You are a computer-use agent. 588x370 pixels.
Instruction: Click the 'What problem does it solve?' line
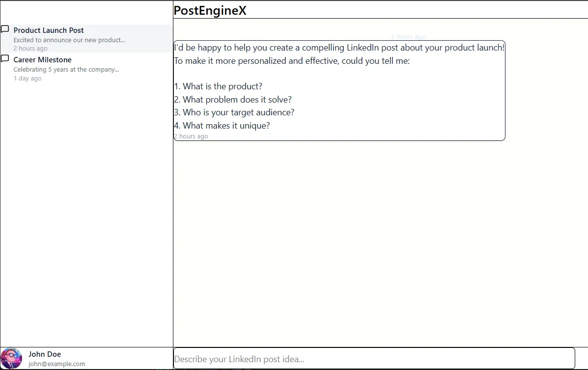coord(233,100)
